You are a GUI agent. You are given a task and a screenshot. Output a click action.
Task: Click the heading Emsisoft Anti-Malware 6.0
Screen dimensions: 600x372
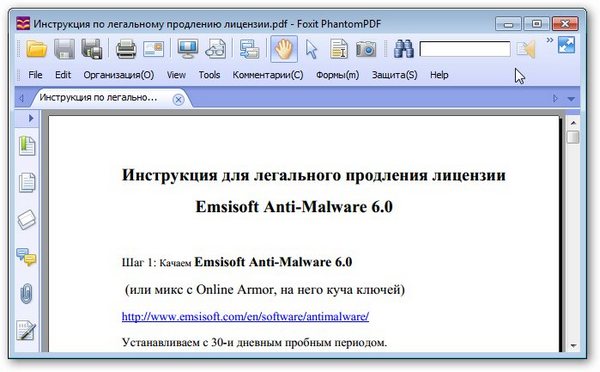pos(294,207)
